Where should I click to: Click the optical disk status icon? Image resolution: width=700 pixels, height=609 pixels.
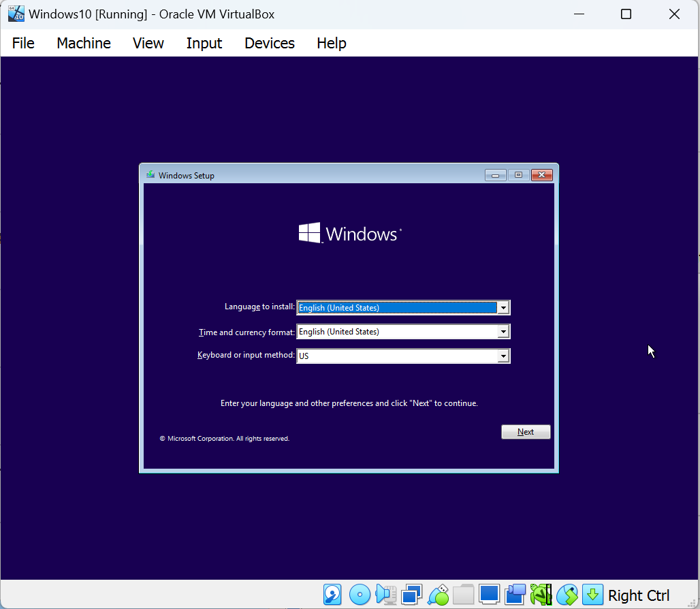(x=360, y=595)
